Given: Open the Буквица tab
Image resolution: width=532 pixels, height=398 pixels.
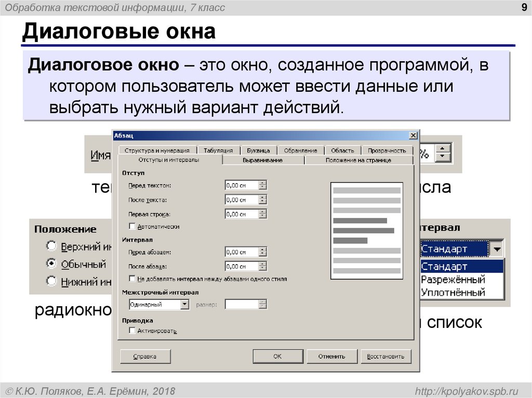Looking at the screenshot, I should [258, 150].
